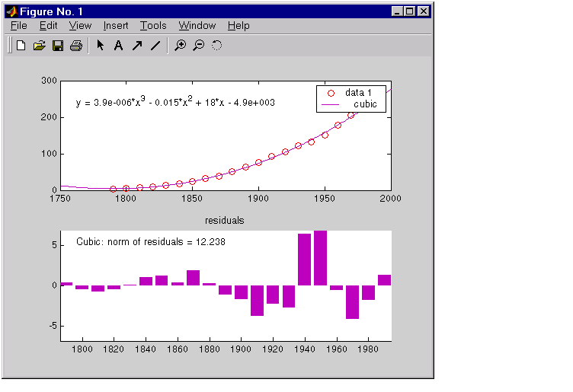
Task: Click the Save Figure floppy icon
Action: coord(57,46)
